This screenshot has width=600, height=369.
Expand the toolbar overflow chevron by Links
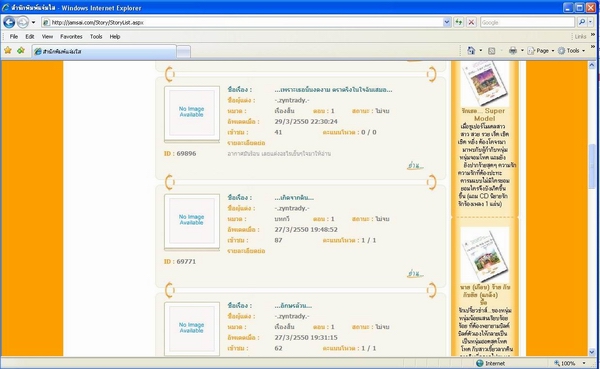point(593,35)
